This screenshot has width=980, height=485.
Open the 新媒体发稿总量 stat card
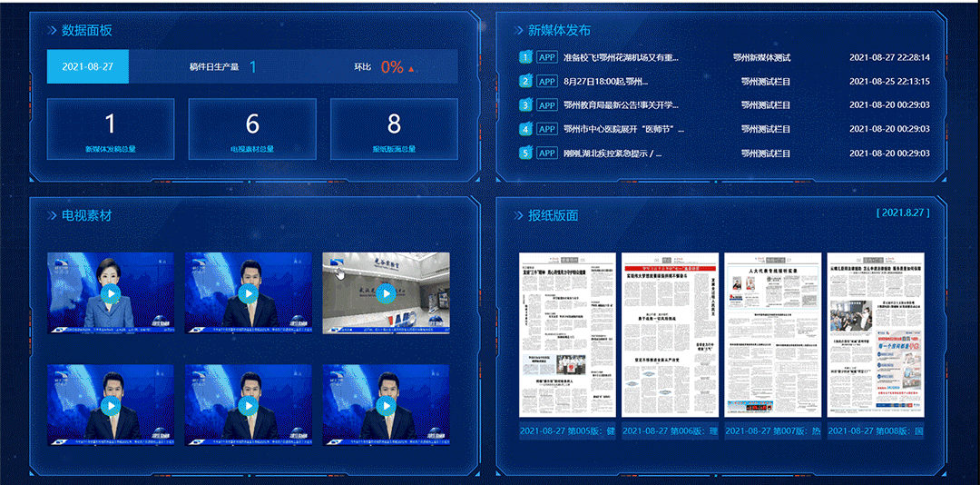[x=111, y=129]
